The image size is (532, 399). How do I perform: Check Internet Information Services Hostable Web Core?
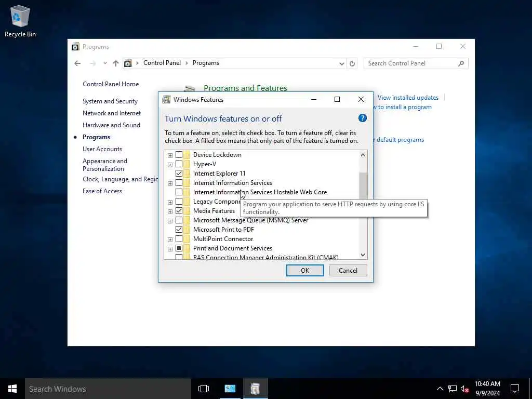(179, 192)
